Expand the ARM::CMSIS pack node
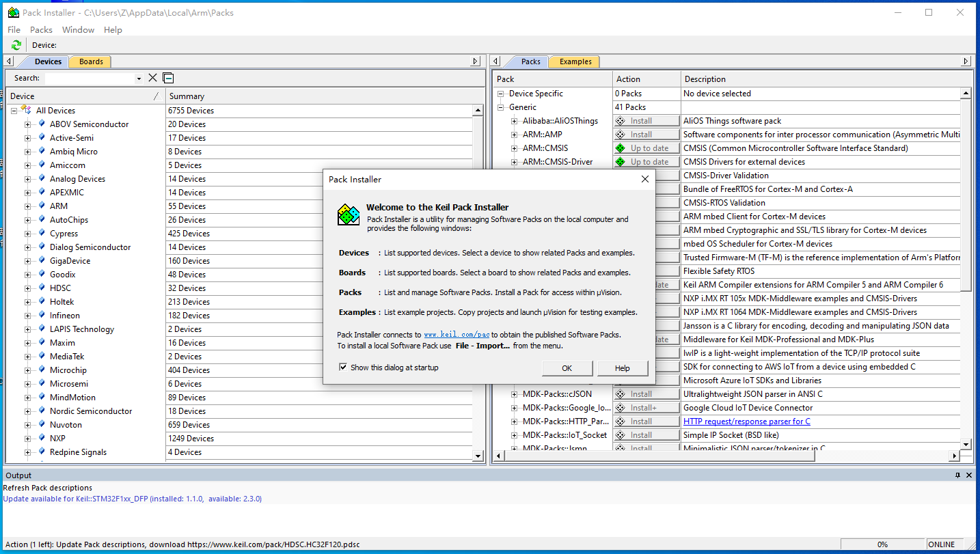 tap(515, 148)
